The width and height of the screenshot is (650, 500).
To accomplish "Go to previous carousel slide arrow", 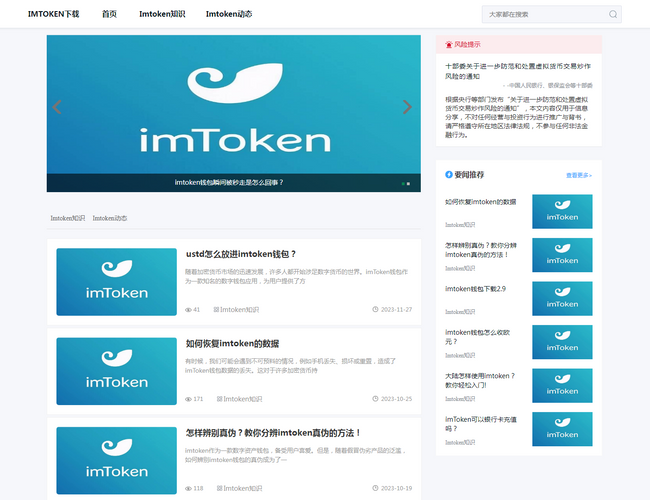I will click(x=57, y=107).
